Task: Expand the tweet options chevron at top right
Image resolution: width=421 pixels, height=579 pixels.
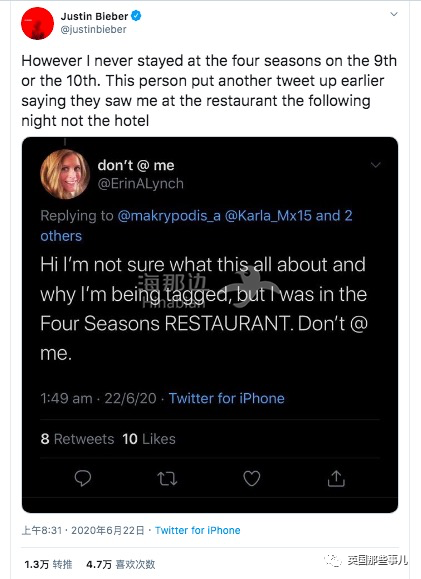Action: click(x=394, y=14)
